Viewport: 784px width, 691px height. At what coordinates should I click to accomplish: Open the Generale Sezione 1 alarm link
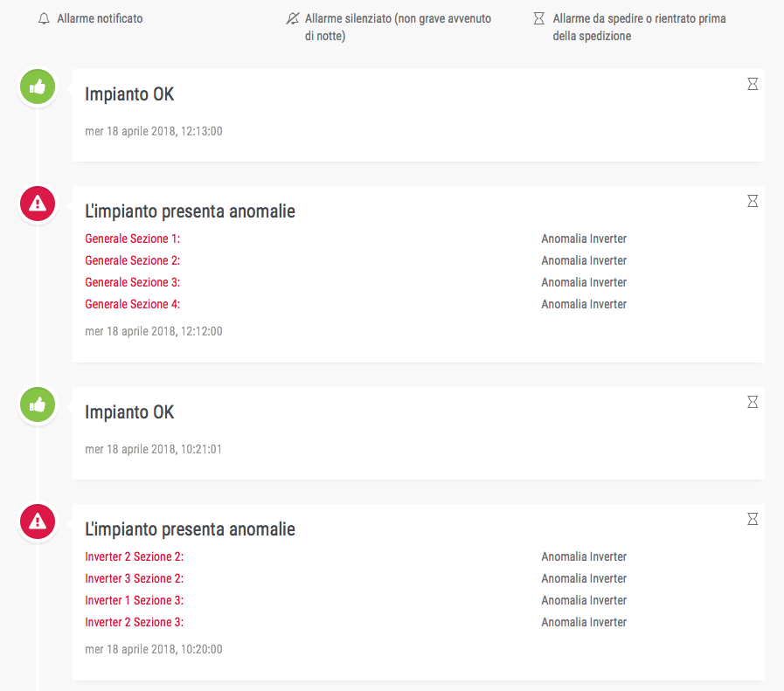pyautogui.click(x=132, y=238)
